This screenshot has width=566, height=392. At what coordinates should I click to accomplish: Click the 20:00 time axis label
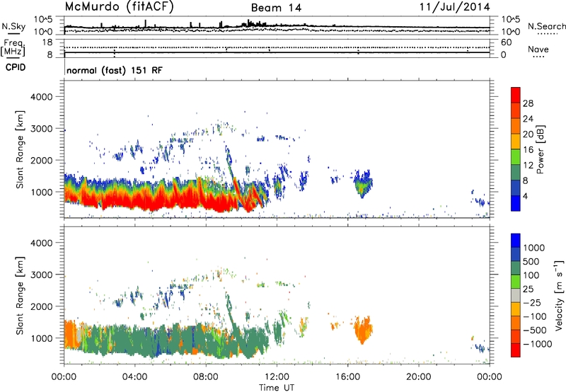pos(418,377)
